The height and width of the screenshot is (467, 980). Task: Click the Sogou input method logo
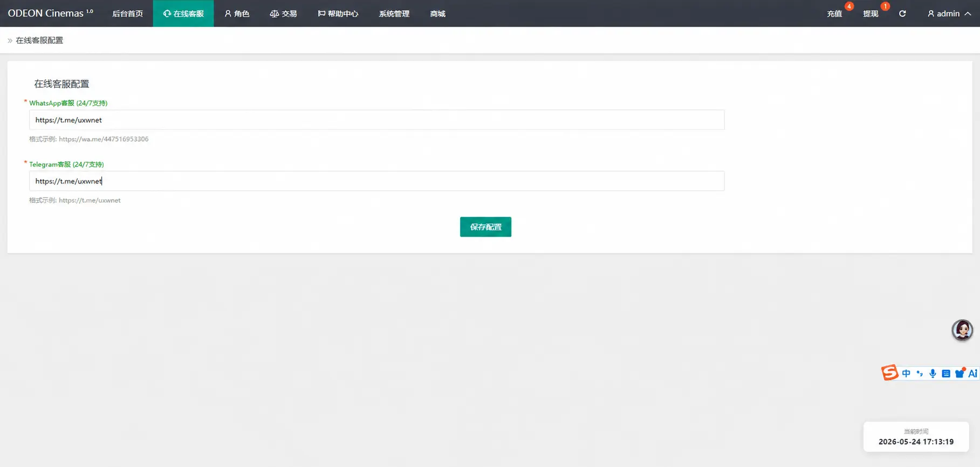click(889, 373)
